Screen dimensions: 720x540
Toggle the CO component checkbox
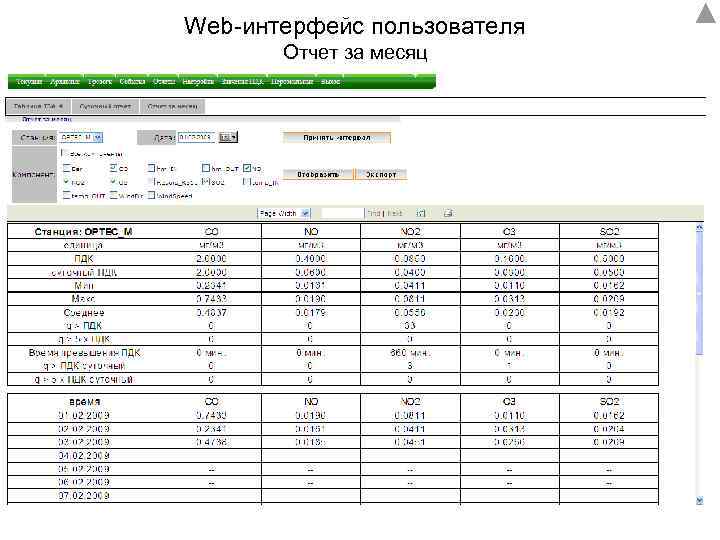click(113, 168)
